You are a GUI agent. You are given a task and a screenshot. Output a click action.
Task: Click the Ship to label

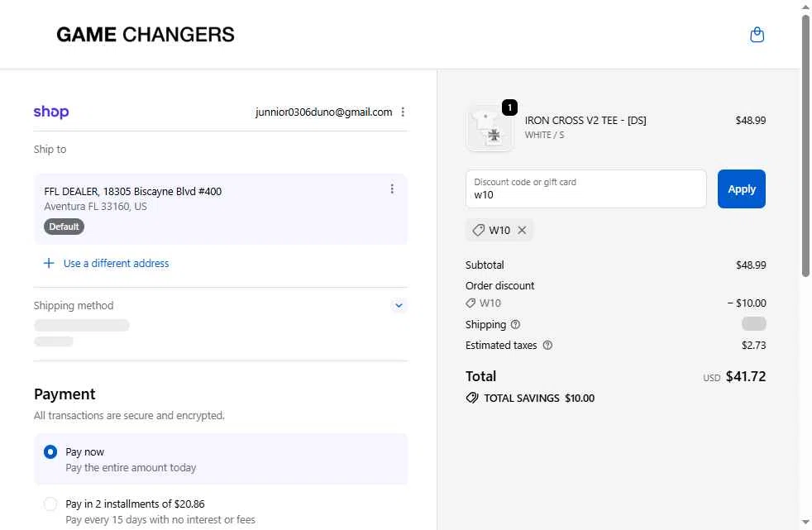coord(50,149)
